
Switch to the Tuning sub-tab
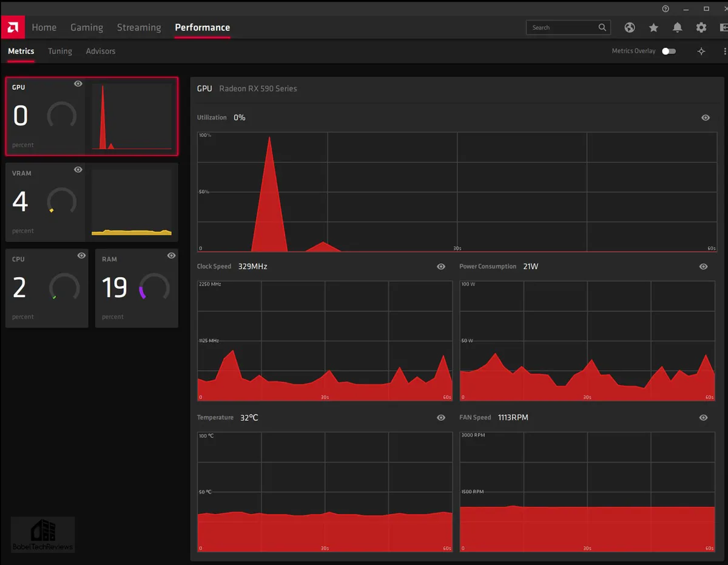[60, 52]
